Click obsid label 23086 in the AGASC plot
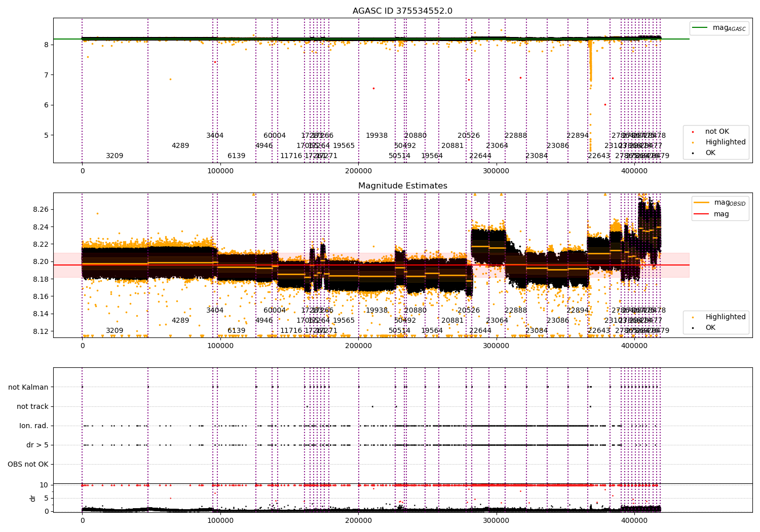Viewport: 760px width, 532px height. [558, 145]
